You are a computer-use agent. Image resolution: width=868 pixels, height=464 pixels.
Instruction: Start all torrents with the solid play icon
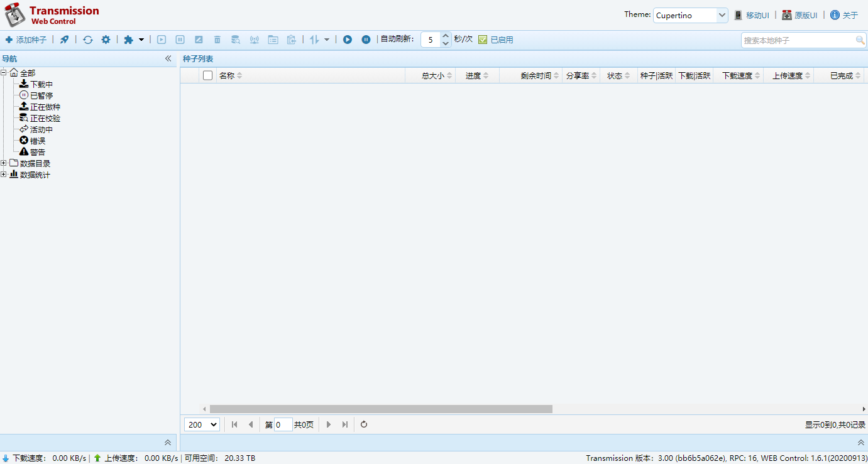pyautogui.click(x=348, y=40)
